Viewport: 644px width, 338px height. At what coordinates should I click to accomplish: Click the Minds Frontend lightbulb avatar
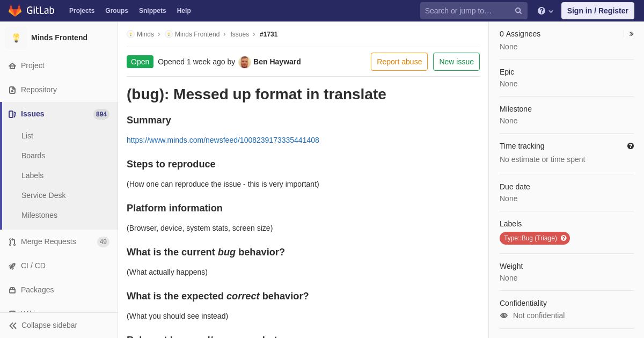point(16,38)
